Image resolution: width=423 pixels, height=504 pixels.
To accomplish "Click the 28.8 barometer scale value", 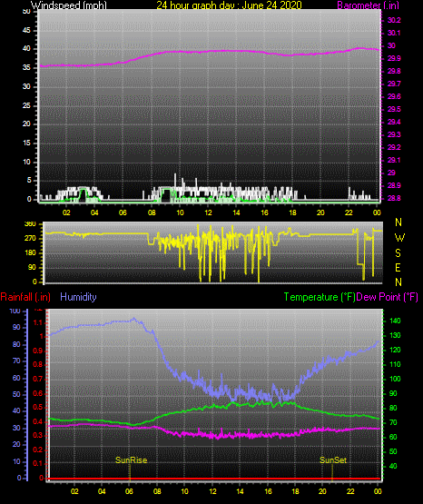I will click(394, 198).
